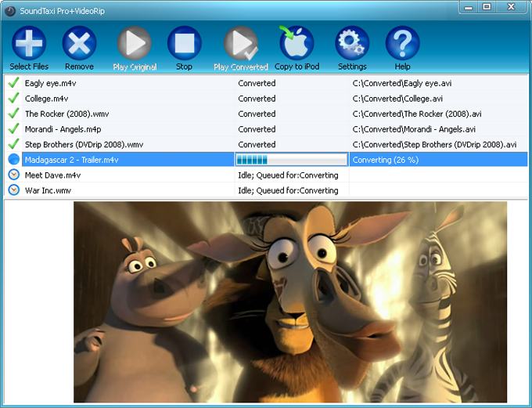Close the SoundTaxi window
532x408 pixels.
click(511, 7)
